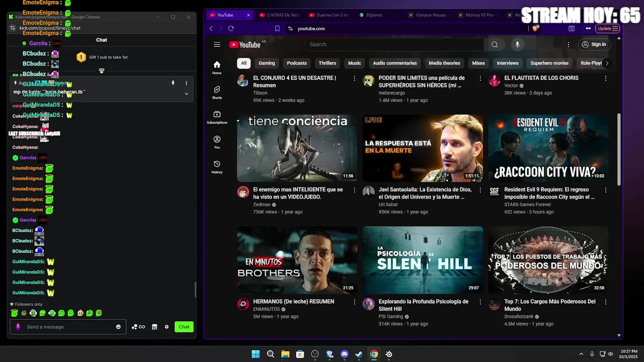Start voice search with the microphone icon
The image size is (644, 362).
[517, 44]
